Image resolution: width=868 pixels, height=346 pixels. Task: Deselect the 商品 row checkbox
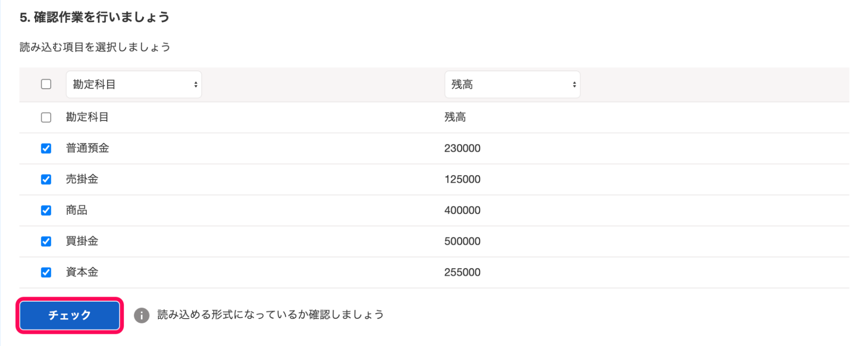coord(46,210)
